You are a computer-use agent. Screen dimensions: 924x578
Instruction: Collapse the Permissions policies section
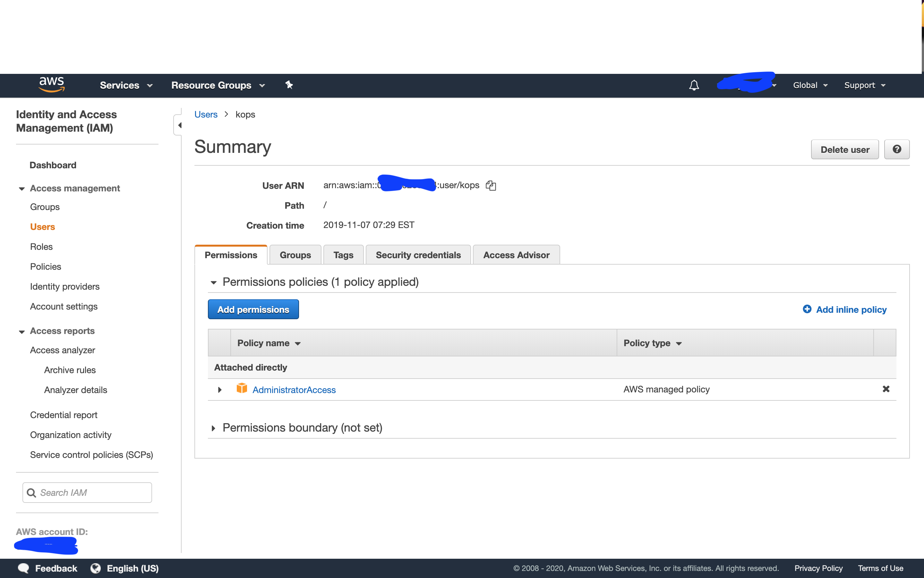[213, 283]
